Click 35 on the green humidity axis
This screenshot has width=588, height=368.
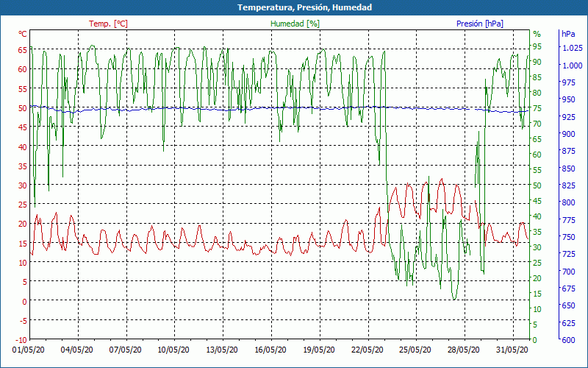point(537,232)
